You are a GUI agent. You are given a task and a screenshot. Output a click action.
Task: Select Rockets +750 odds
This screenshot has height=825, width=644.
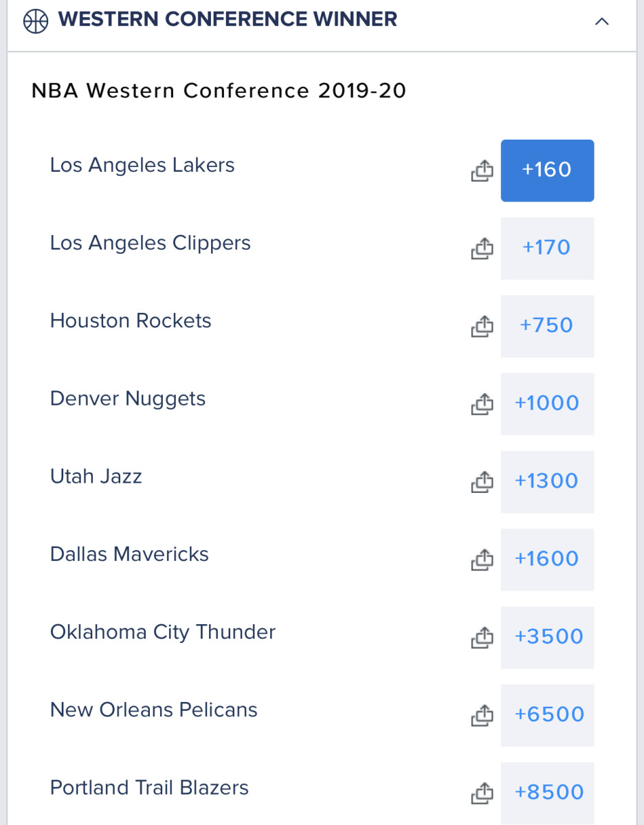547,326
